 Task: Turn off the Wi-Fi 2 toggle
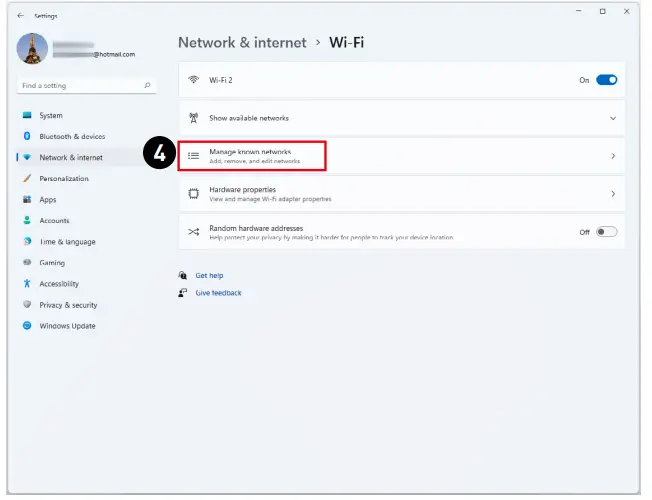coord(607,80)
